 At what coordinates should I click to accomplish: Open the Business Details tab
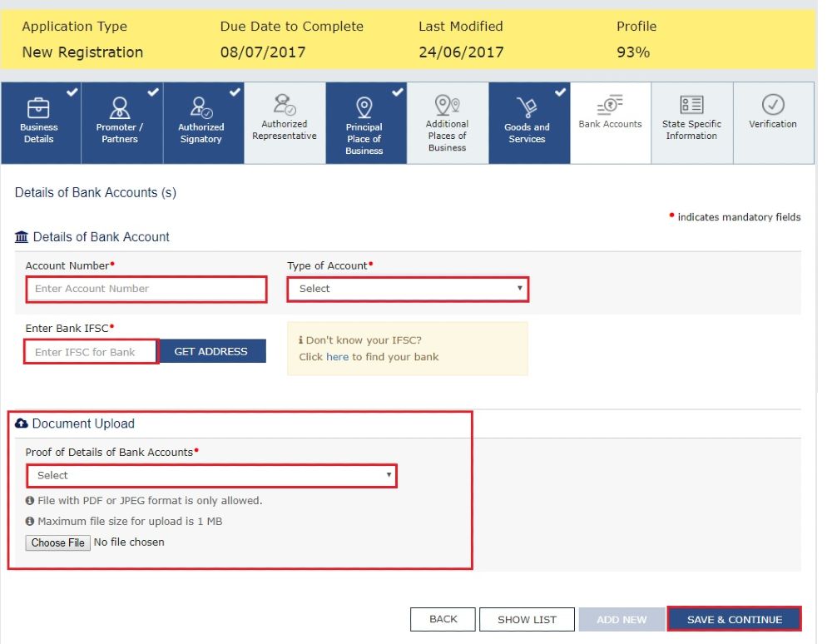pyautogui.click(x=41, y=122)
